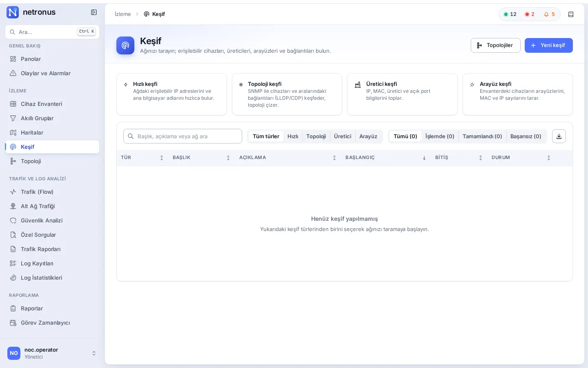Click the red status counter showing 2
The height and width of the screenshot is (368, 588).
530,14
